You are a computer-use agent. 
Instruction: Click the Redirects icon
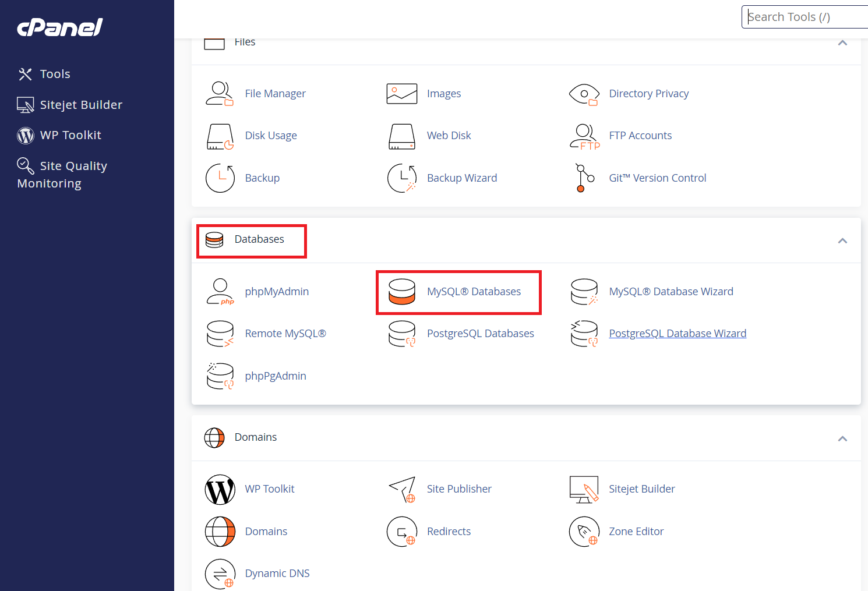pos(402,532)
